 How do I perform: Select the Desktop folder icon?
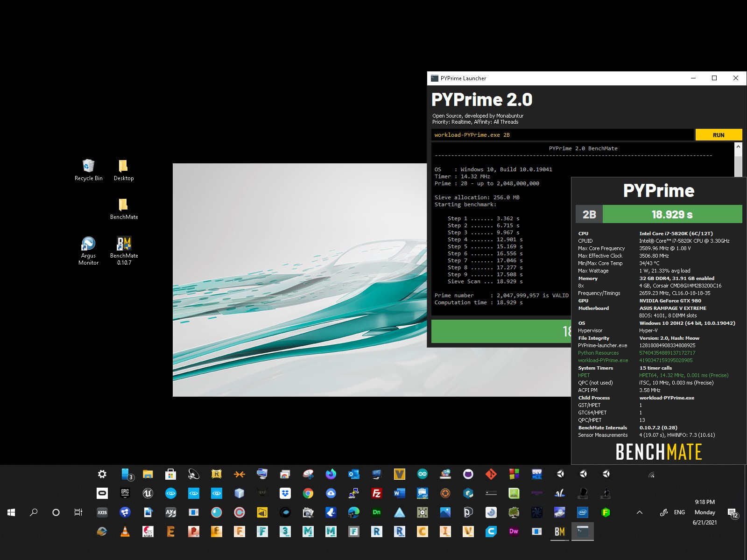pos(124,170)
